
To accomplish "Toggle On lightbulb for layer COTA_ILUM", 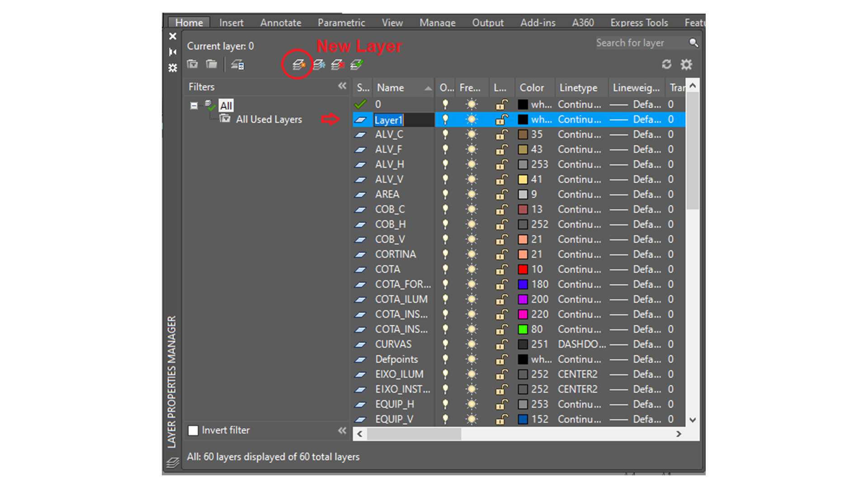I will tap(445, 299).
